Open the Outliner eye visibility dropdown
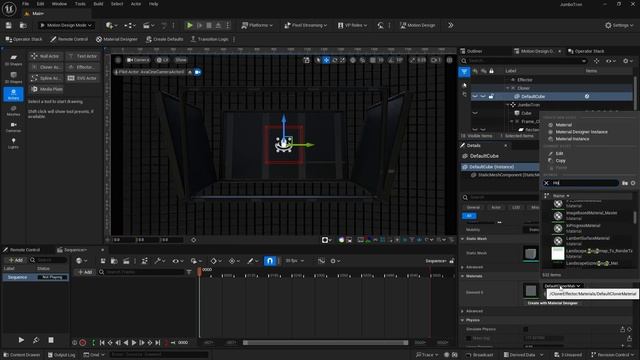This screenshot has width=640, height=360. click(x=611, y=61)
